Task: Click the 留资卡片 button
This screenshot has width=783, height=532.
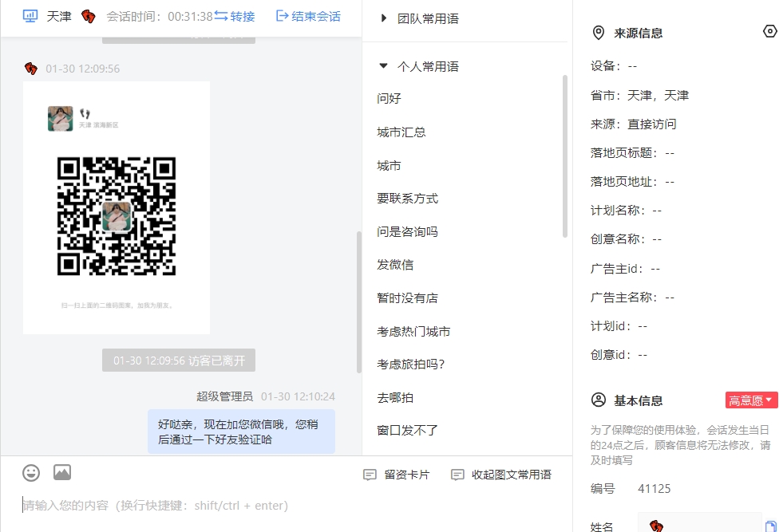Action: (x=397, y=475)
